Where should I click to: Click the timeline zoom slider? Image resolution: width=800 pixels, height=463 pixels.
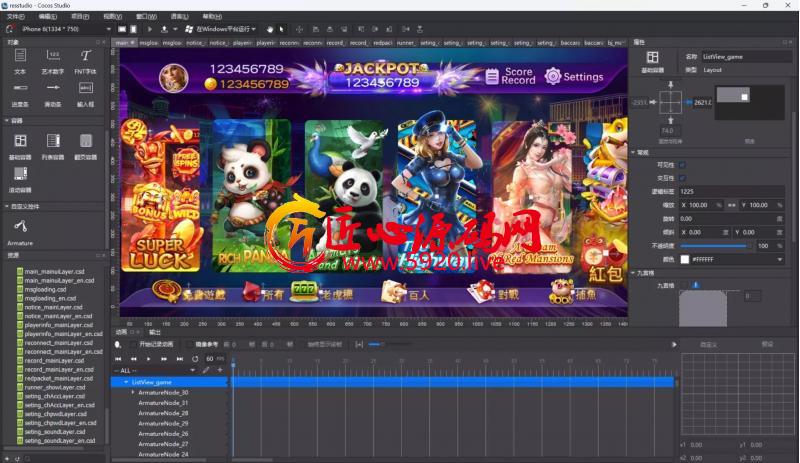click(390, 345)
